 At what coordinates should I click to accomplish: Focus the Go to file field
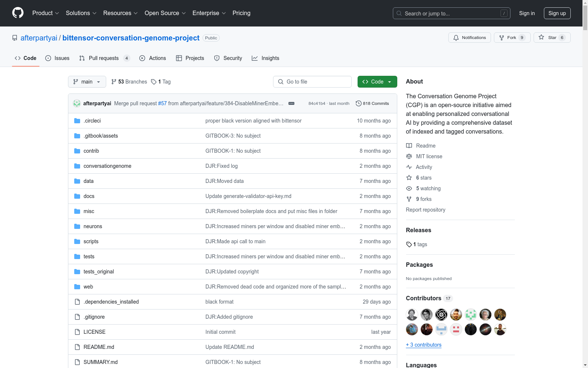tap(312, 82)
